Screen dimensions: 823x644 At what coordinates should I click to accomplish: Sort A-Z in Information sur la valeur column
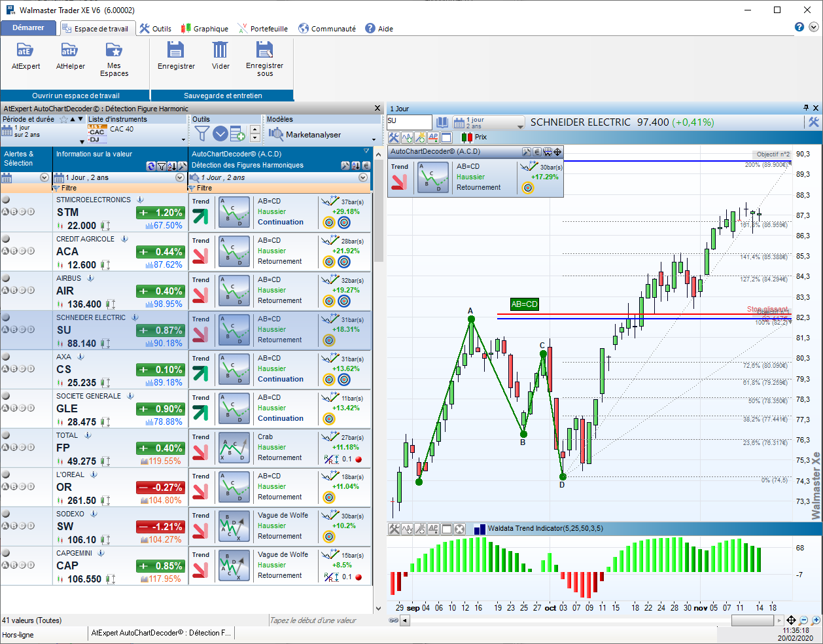point(171,166)
